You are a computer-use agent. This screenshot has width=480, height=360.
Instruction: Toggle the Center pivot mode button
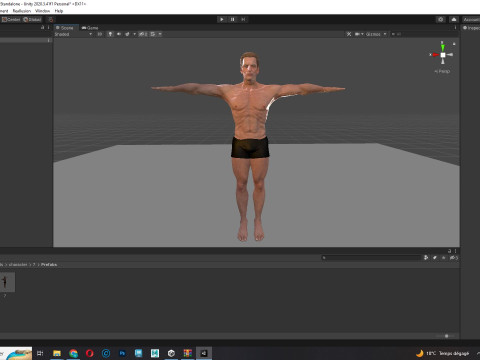point(11,20)
